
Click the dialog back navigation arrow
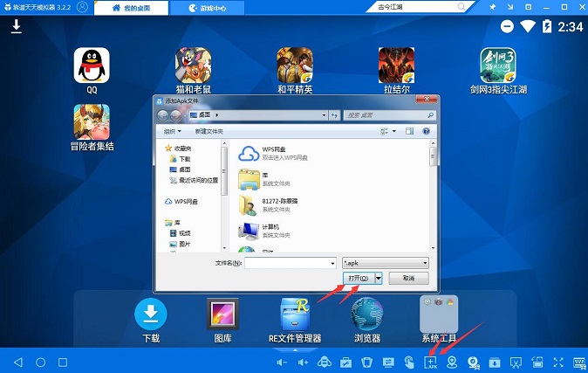coord(163,115)
